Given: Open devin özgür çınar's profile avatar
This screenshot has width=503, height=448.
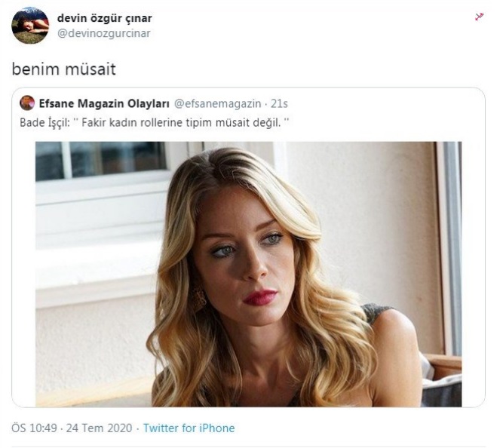Looking at the screenshot, I should pos(30,26).
